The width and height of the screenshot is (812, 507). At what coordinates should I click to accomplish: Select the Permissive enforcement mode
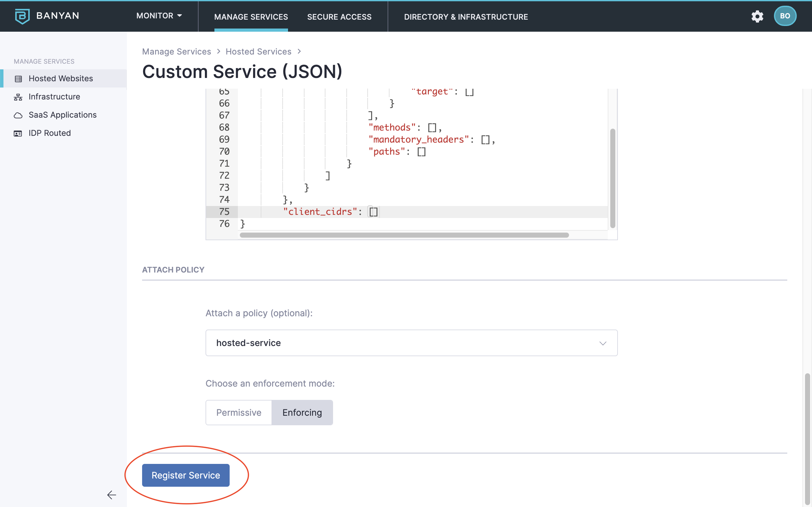239,413
